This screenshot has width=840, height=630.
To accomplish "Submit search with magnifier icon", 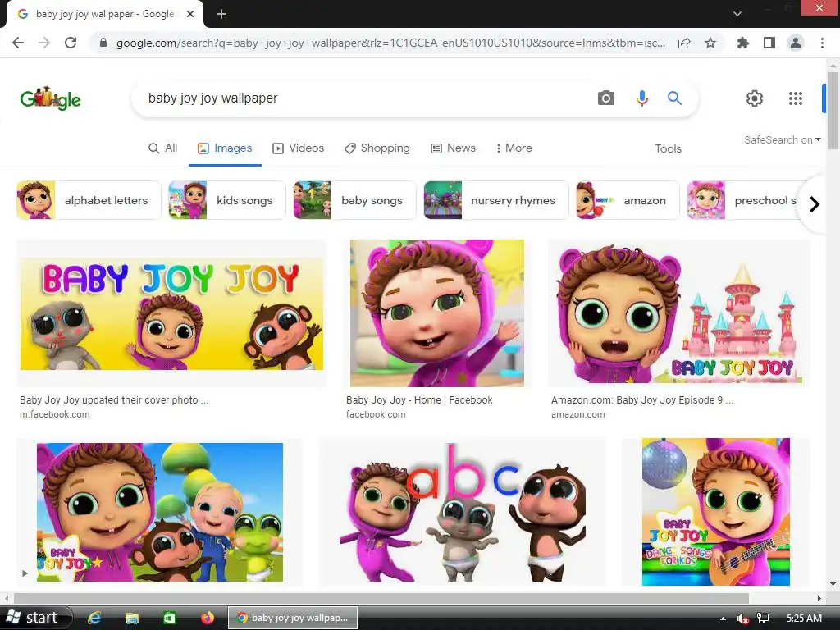I will pos(674,98).
